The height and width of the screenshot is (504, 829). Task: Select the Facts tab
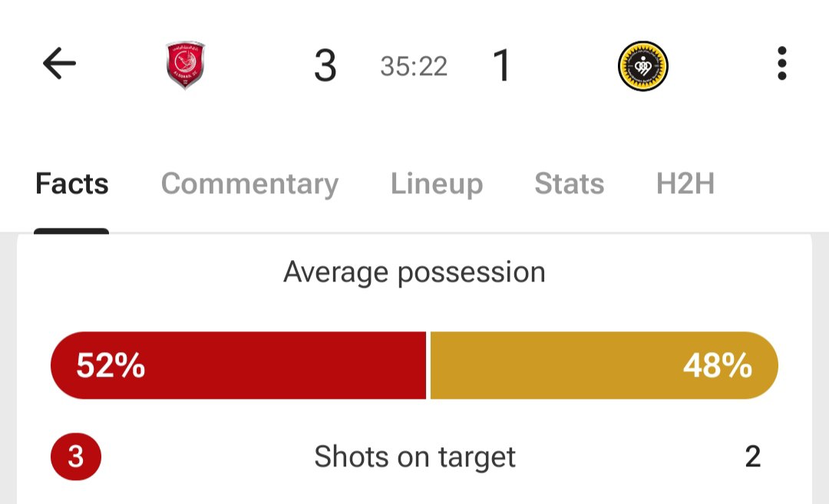(x=72, y=184)
